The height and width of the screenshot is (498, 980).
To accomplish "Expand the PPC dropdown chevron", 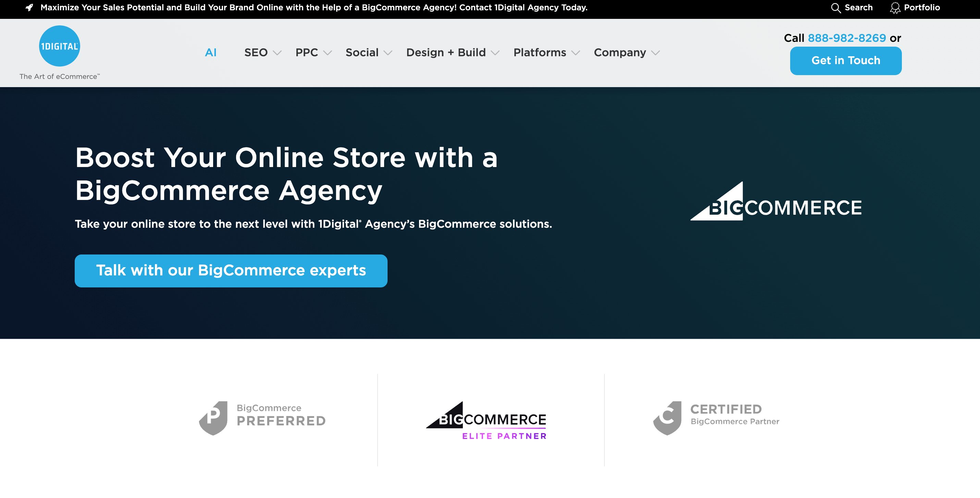I will [328, 53].
